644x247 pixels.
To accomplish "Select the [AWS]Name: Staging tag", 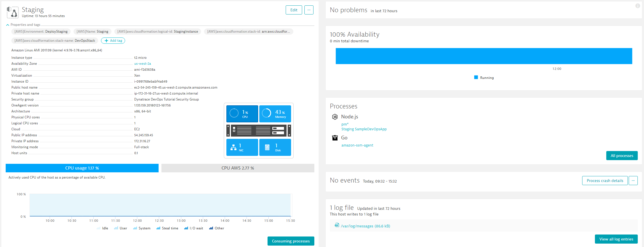I will click(x=92, y=32).
